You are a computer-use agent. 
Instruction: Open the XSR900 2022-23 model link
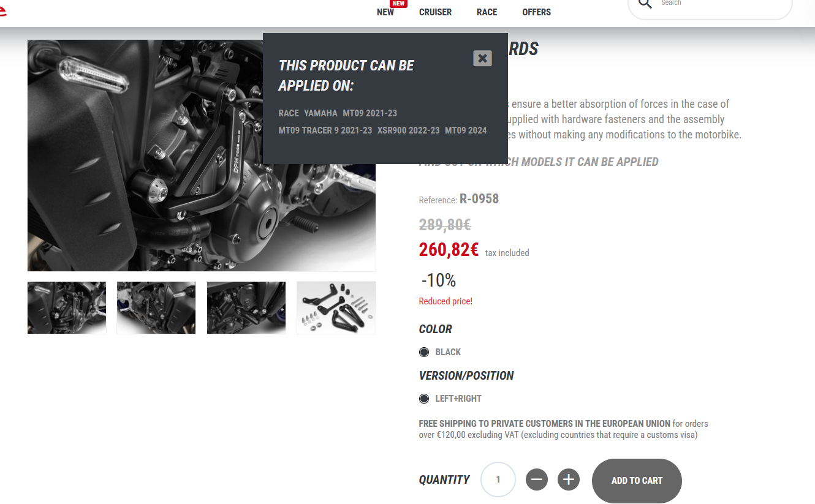point(409,130)
